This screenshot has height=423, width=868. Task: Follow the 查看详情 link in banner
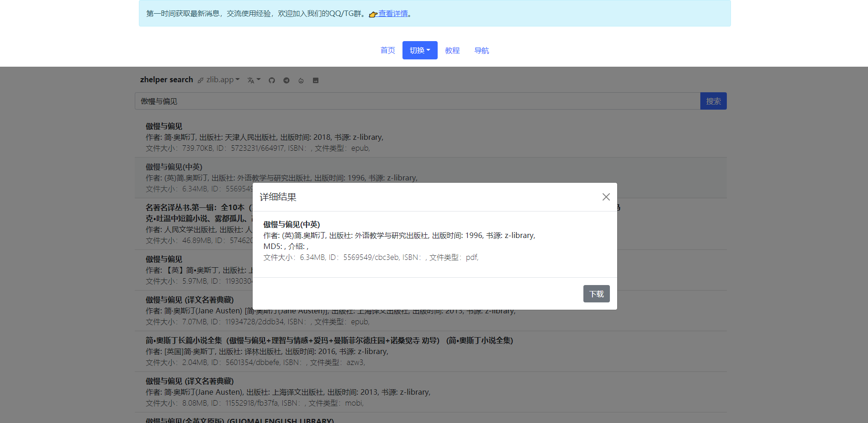tap(393, 14)
